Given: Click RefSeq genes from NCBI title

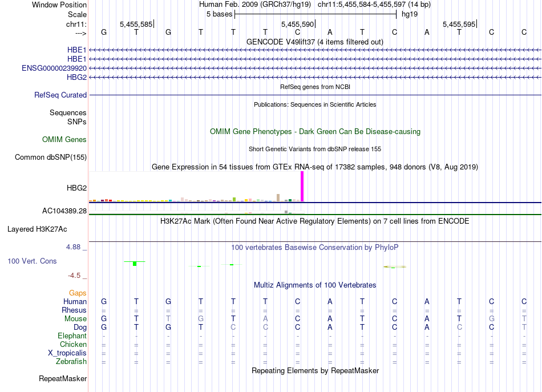Looking at the screenshot, I should click(315, 87).
